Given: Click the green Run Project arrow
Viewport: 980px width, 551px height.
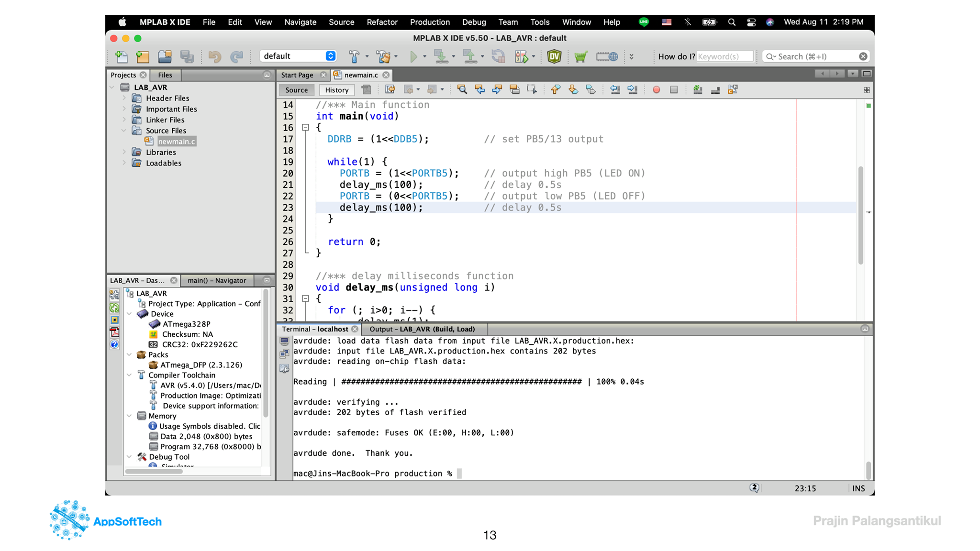Looking at the screenshot, I should click(x=414, y=56).
